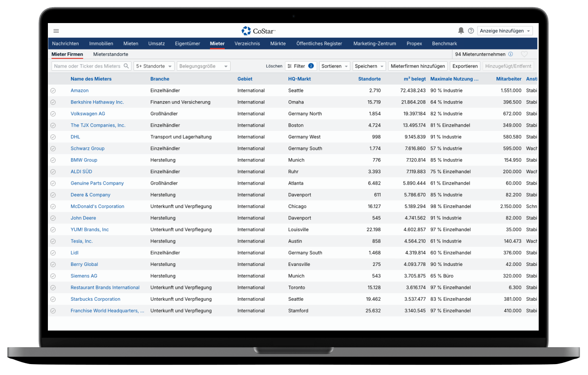The height and width of the screenshot is (375, 588).
Task: Open the help question mark icon
Action: point(471,31)
